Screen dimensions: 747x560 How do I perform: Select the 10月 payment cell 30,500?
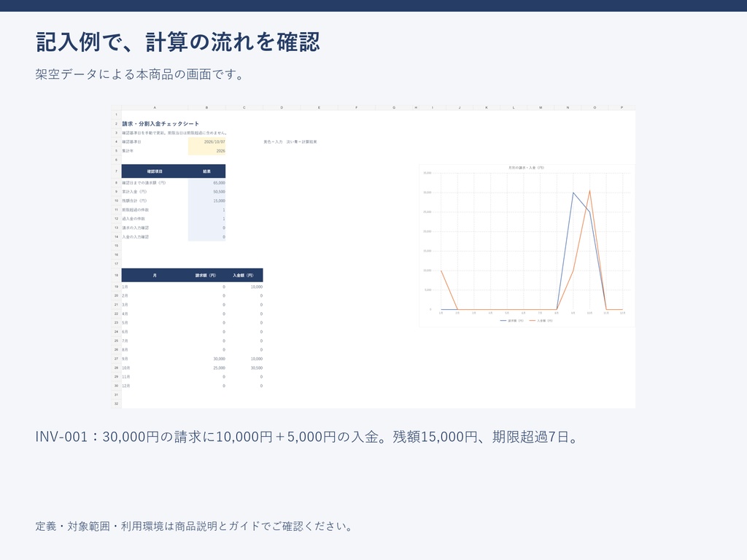(244, 368)
